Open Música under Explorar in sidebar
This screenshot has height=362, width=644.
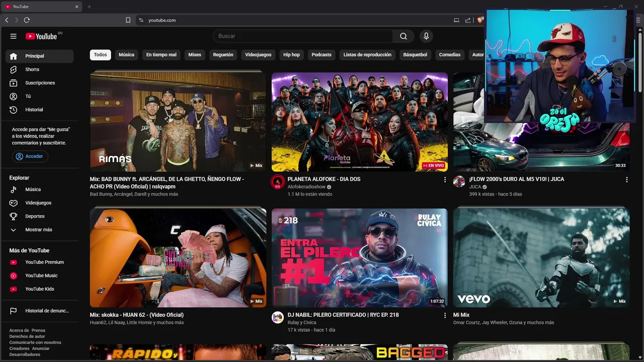tap(40, 190)
